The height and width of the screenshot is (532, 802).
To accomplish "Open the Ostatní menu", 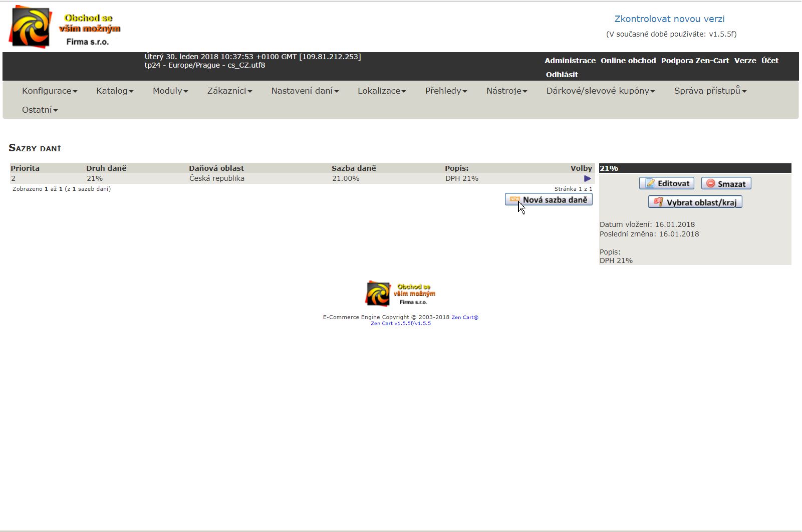I will pyautogui.click(x=40, y=110).
